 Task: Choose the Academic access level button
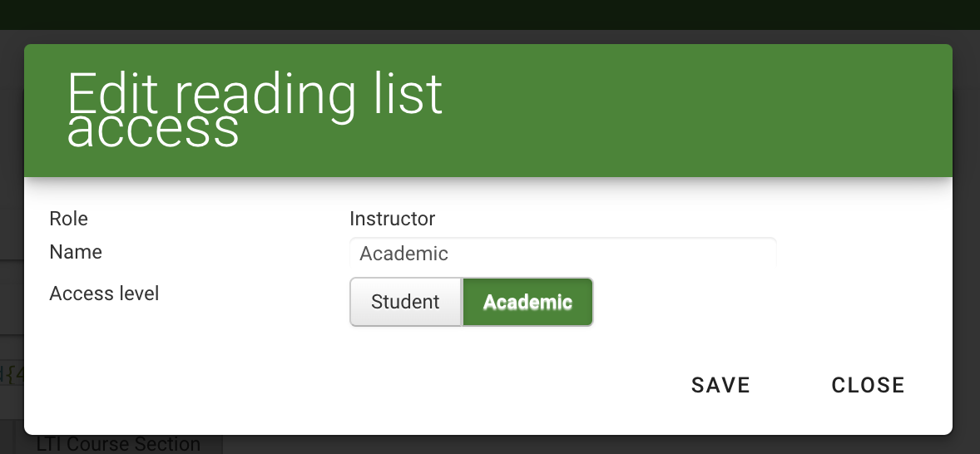point(527,302)
